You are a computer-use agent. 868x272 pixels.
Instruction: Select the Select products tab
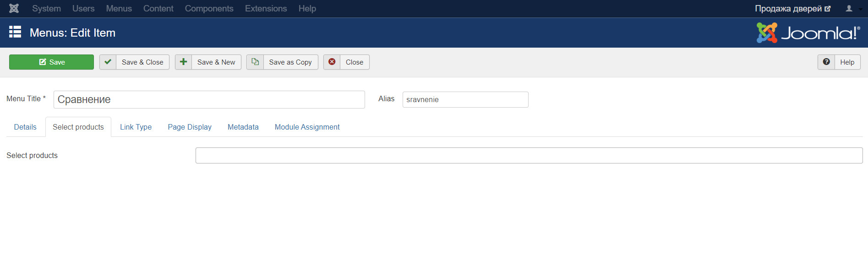pos(78,127)
